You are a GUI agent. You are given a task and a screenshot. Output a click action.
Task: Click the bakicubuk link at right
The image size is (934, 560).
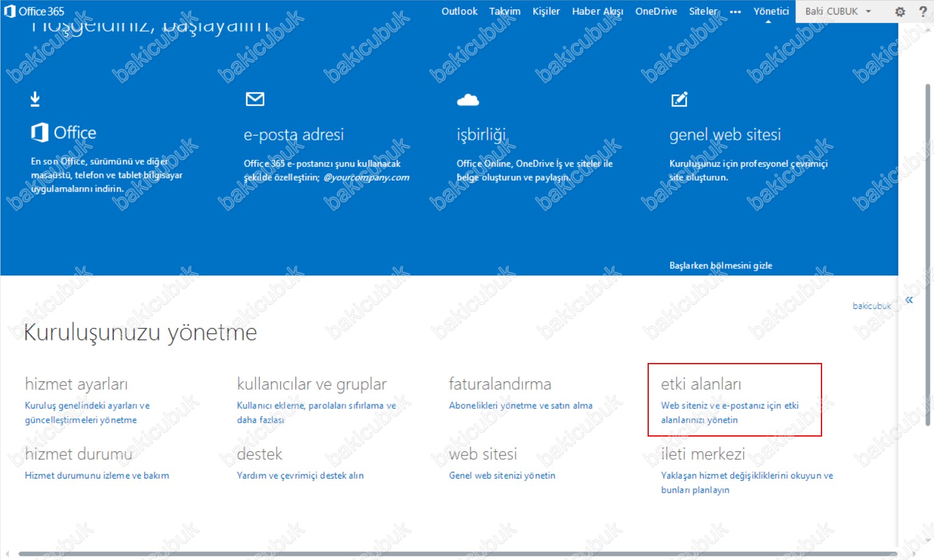click(x=871, y=306)
